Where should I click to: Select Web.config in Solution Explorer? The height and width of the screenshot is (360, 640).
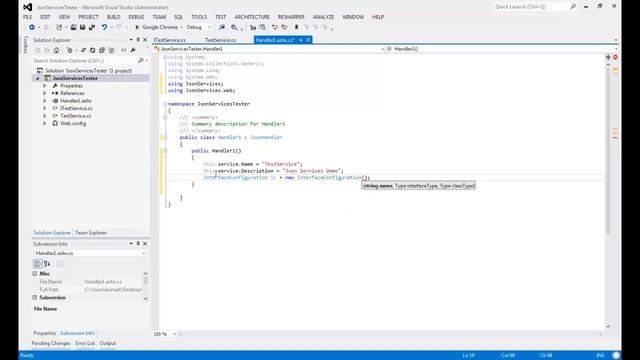pos(73,123)
